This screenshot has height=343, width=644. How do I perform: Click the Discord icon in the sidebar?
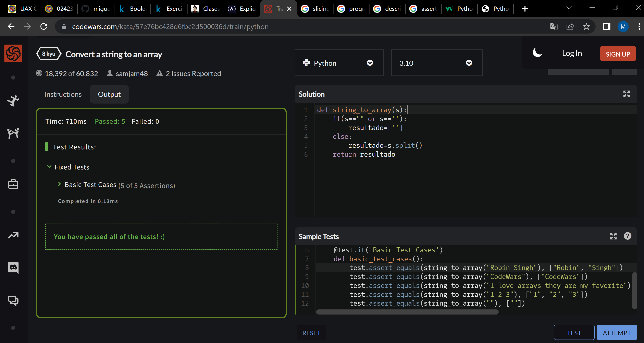pyautogui.click(x=13, y=267)
